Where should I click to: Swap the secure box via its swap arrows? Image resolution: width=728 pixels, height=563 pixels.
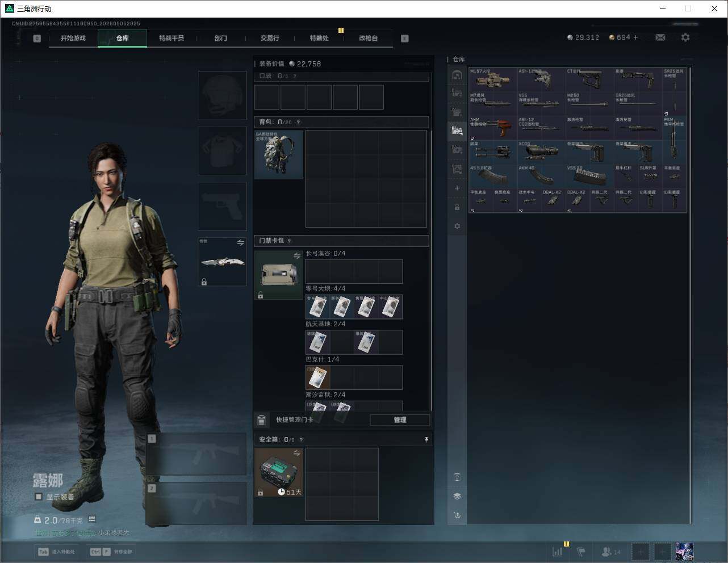(x=296, y=453)
